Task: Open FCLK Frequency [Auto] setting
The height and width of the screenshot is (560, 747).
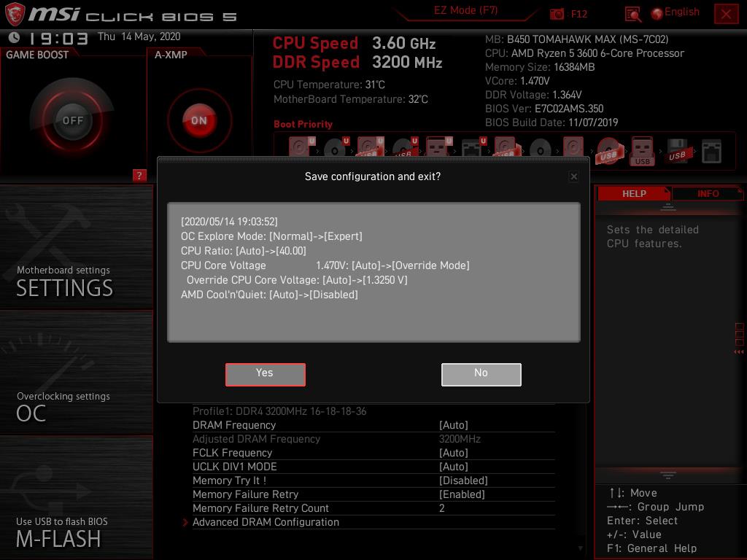Action: 373,453
